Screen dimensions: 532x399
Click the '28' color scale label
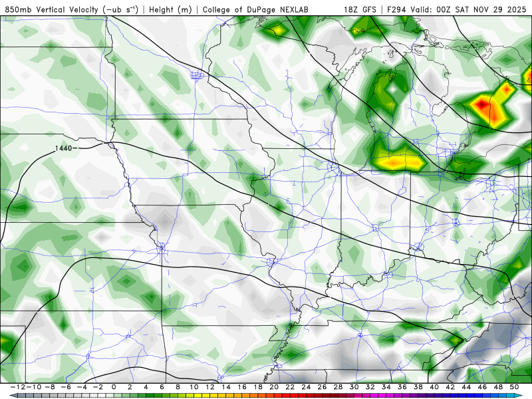(338, 387)
